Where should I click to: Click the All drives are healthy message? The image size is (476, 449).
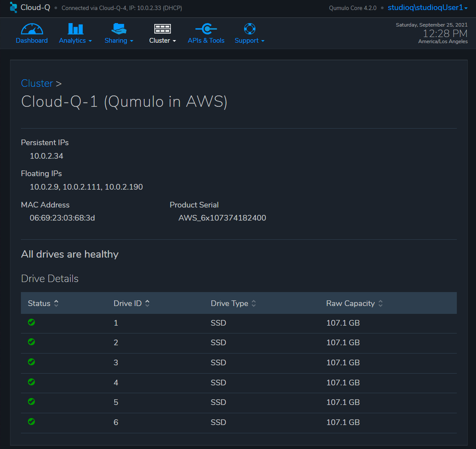(70, 255)
